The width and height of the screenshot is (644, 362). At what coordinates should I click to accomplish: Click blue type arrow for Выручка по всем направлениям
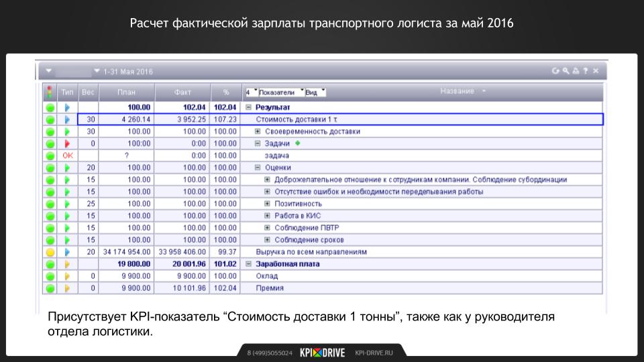tap(67, 252)
